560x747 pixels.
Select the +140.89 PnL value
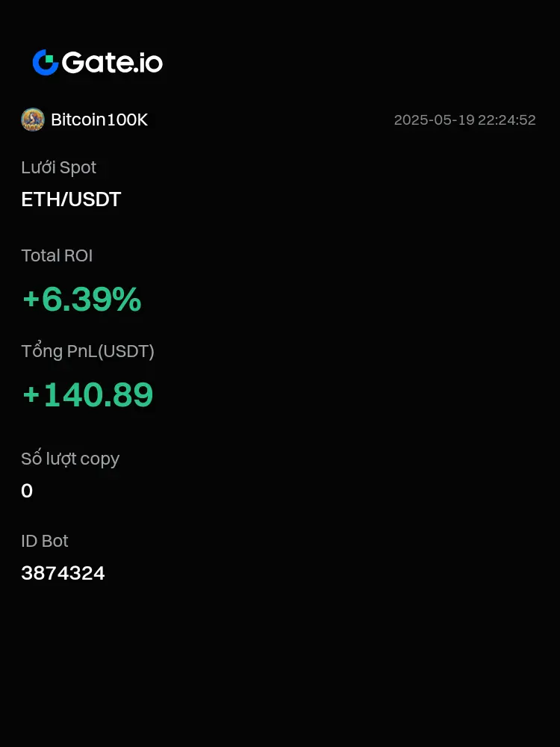[x=87, y=394]
